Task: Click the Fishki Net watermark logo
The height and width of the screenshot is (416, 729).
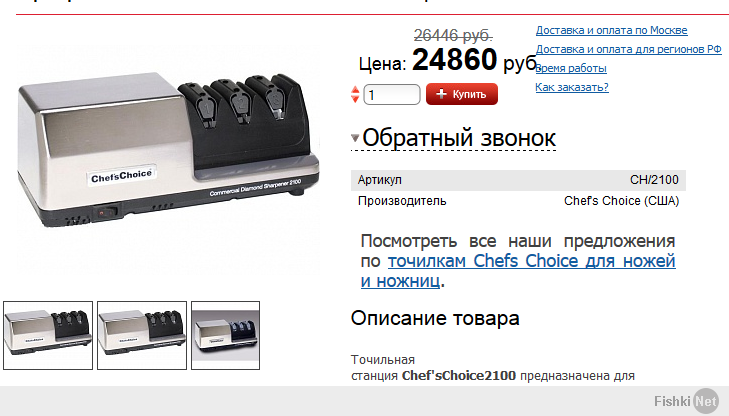Action: coord(686,401)
